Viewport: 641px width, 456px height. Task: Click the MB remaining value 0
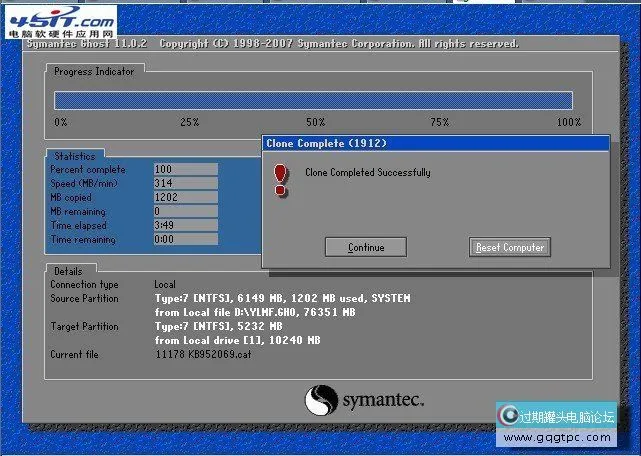[186, 211]
